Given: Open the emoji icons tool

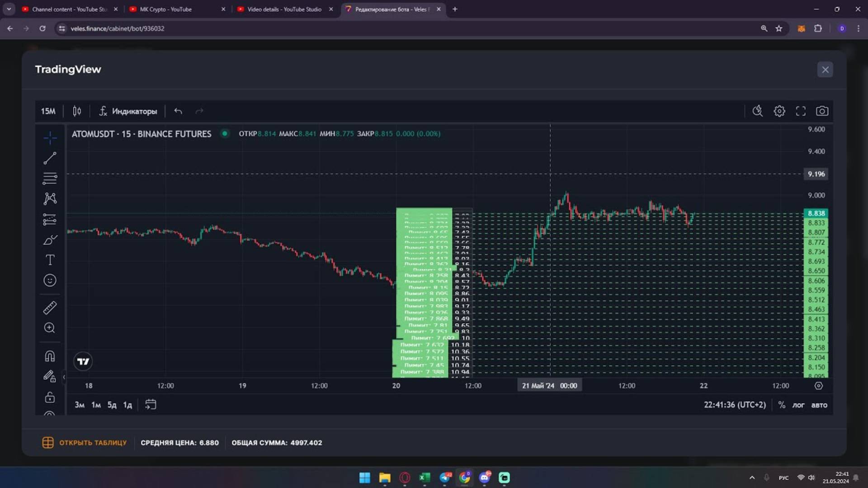Looking at the screenshot, I should (x=50, y=281).
